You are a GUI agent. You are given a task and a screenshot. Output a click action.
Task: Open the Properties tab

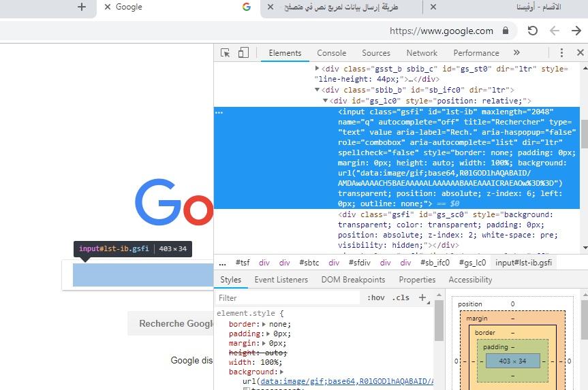(x=417, y=280)
